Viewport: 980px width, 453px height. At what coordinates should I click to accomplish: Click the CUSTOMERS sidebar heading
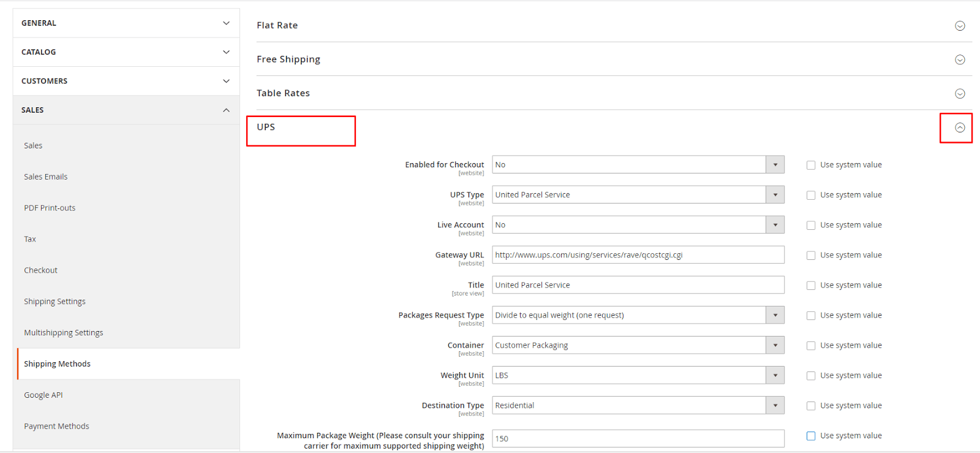pos(44,81)
